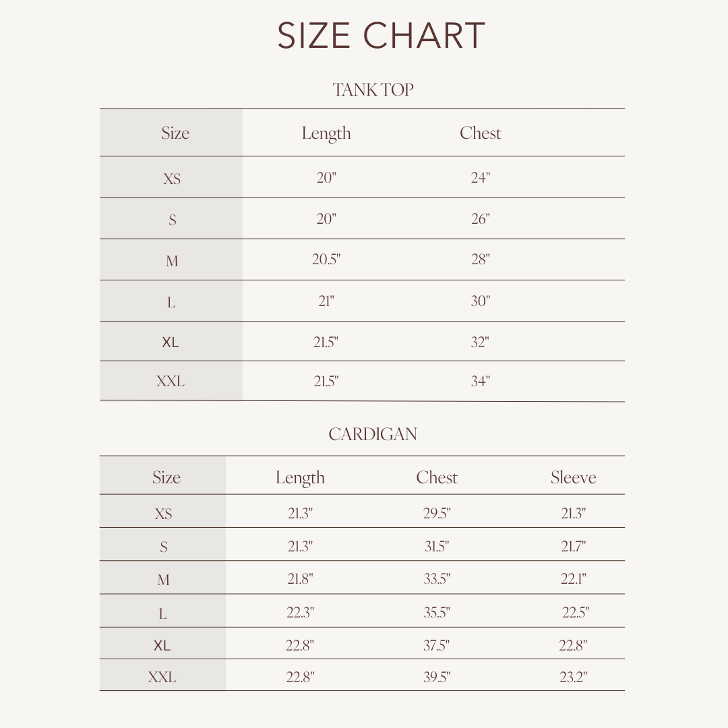Image resolution: width=728 pixels, height=728 pixels.
Task: Click the tank top Length column header
Action: (x=326, y=133)
